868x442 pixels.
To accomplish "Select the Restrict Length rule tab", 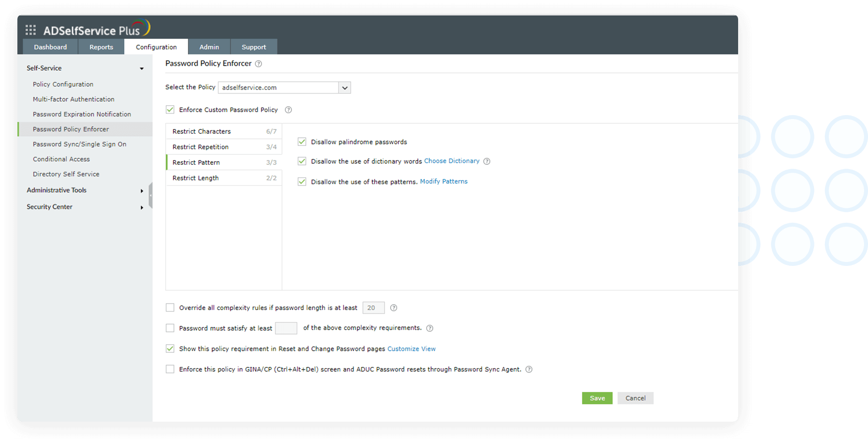I will point(224,178).
